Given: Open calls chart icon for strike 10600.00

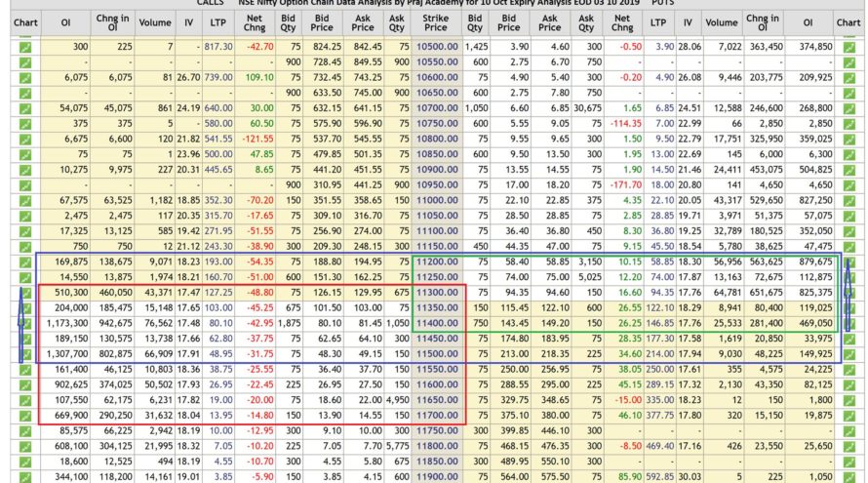Looking at the screenshot, I should (x=25, y=78).
